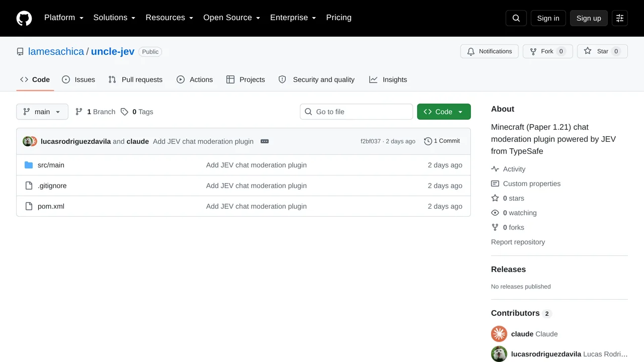
Task: Switch to the Code tab
Action: click(x=35, y=79)
